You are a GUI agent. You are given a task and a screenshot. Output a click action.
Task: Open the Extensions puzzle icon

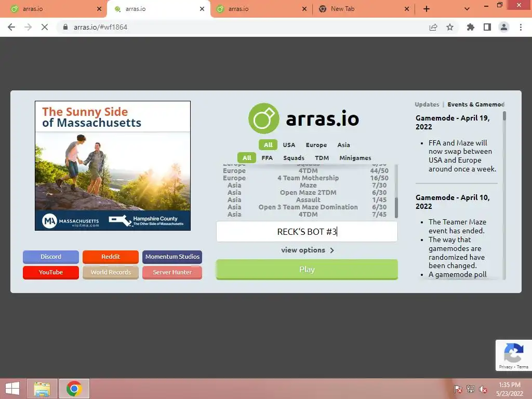click(471, 27)
